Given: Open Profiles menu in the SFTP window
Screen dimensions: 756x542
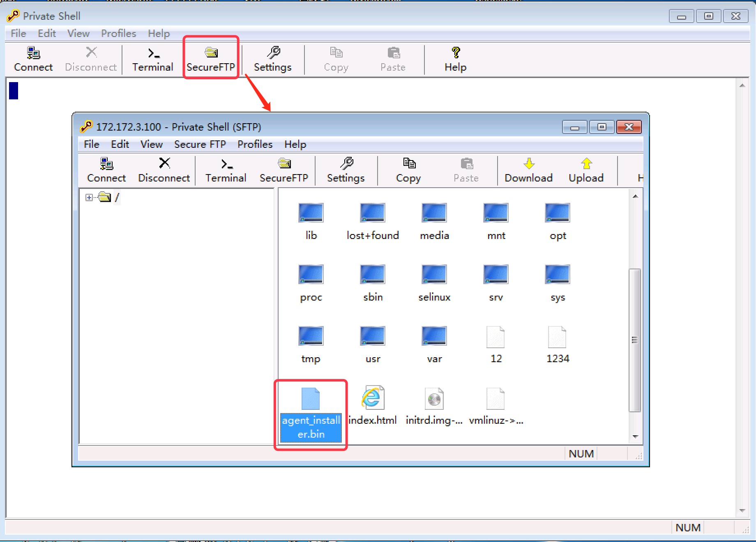Looking at the screenshot, I should click(255, 144).
